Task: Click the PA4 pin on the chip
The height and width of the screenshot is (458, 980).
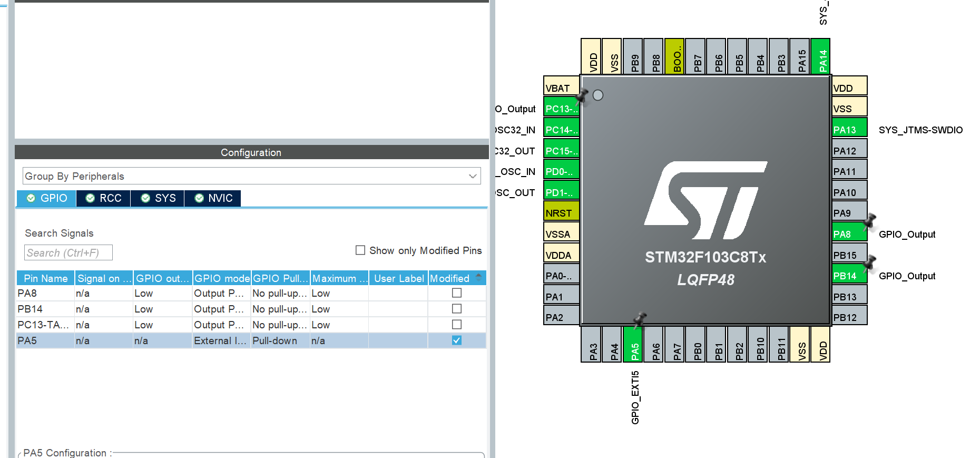Action: point(612,345)
